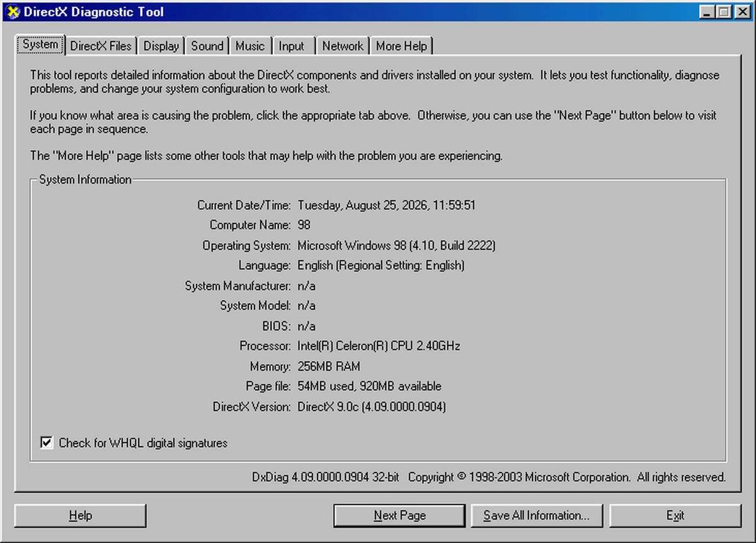Click the DirectX icon in title bar

click(13, 12)
